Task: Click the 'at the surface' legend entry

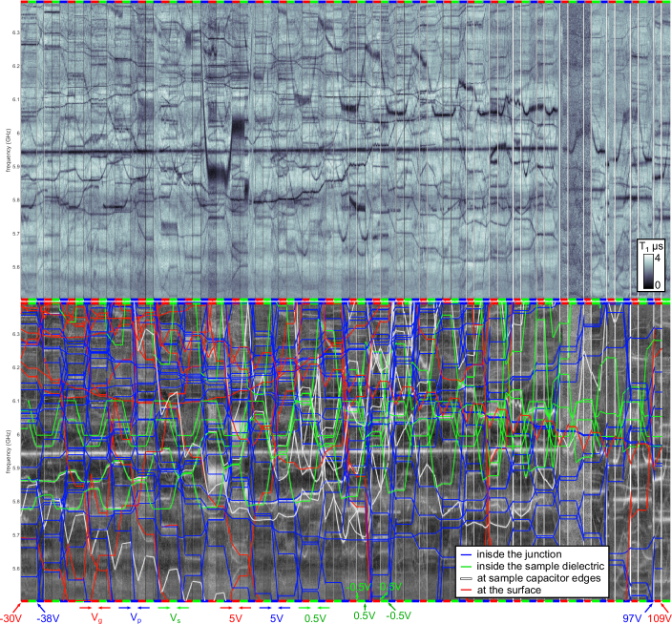Action: coord(509,590)
